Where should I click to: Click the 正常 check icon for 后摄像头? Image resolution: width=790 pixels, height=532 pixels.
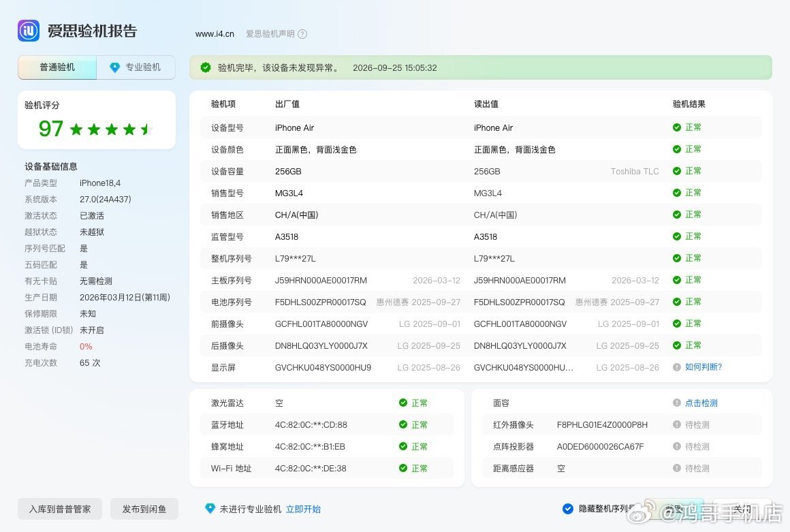click(x=677, y=345)
